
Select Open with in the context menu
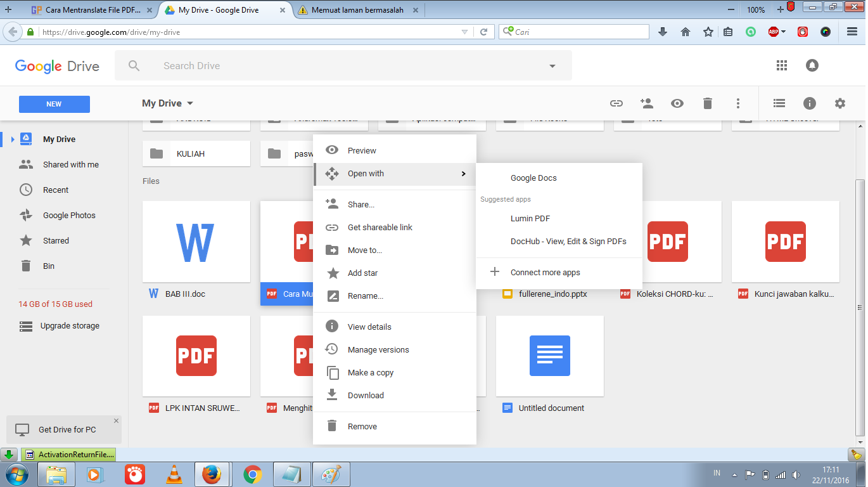395,174
